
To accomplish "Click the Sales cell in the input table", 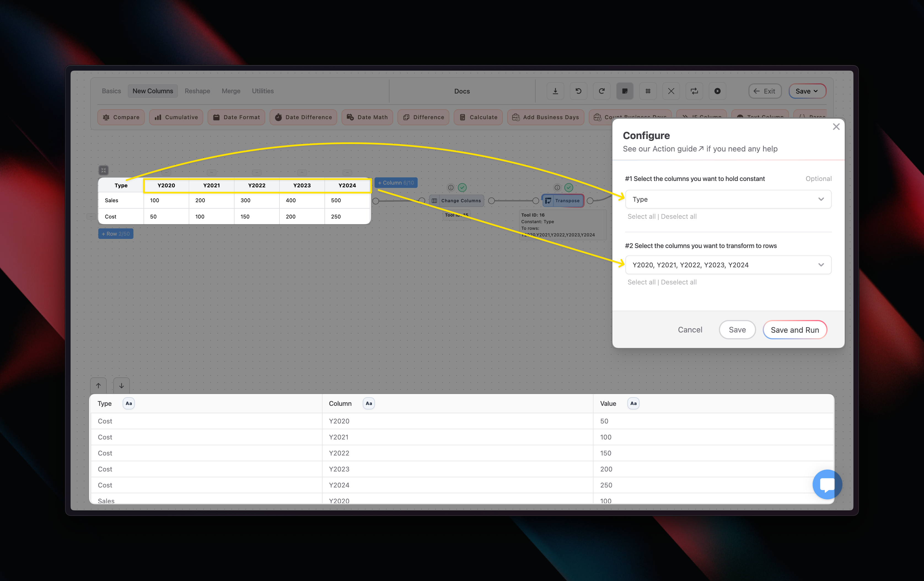I will tap(121, 201).
